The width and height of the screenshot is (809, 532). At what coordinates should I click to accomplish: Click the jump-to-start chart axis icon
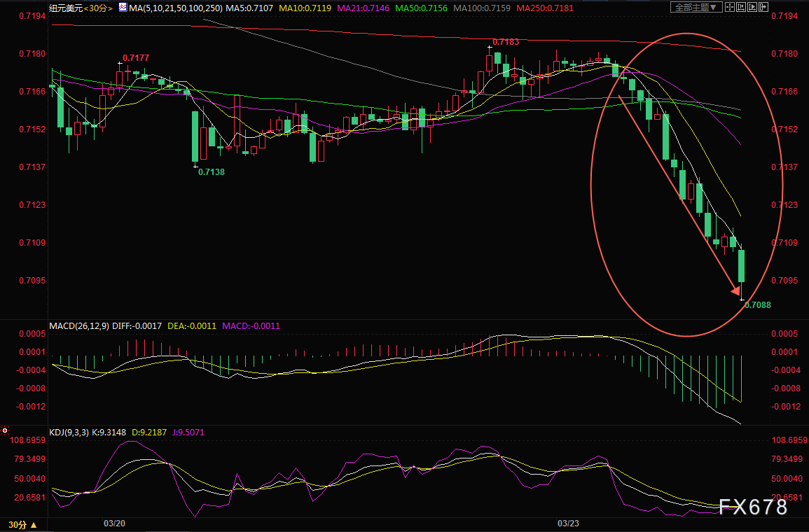[x=741, y=7]
